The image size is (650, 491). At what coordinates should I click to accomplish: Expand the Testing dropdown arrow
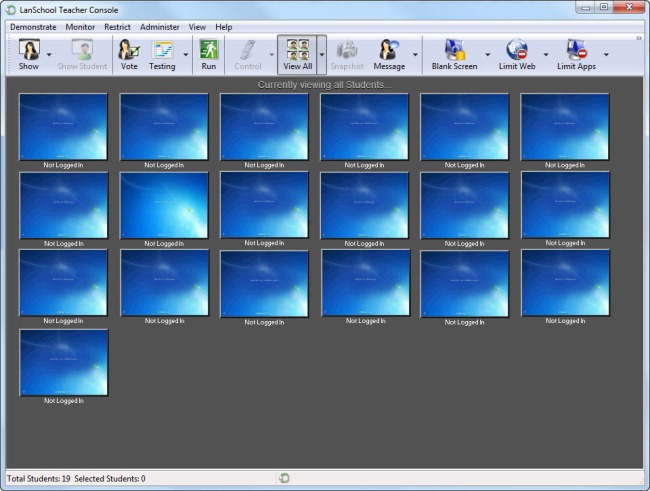185,55
